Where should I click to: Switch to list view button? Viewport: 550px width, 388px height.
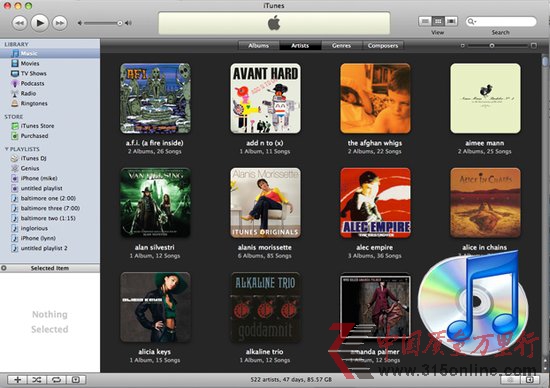pos(425,21)
